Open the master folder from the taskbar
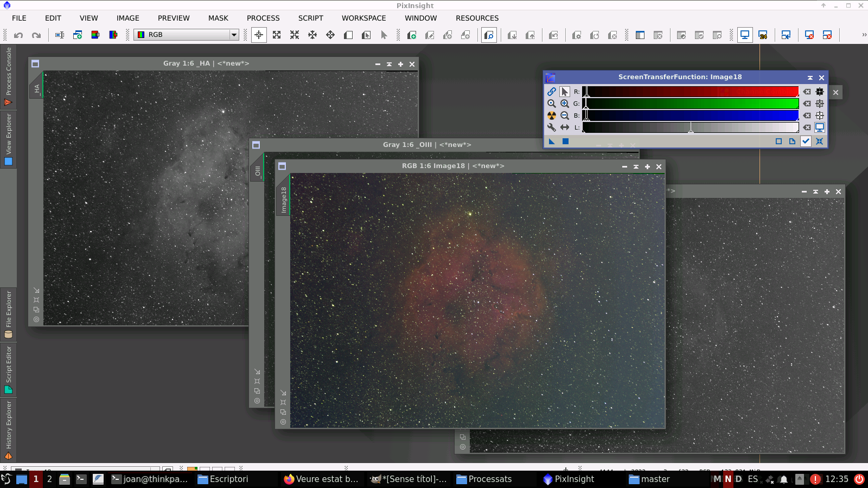This screenshot has height=488, width=868. coord(650,479)
